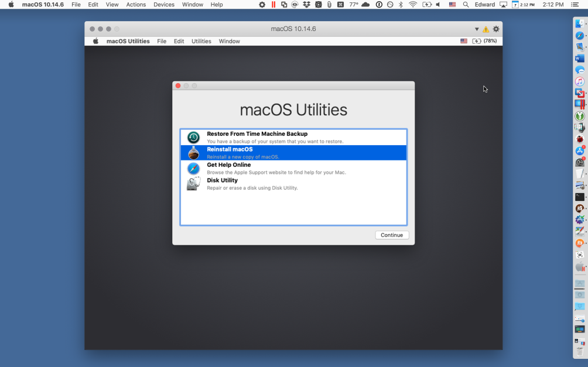588x367 pixels.
Task: Open App Store from the Dock
Action: 579,150
